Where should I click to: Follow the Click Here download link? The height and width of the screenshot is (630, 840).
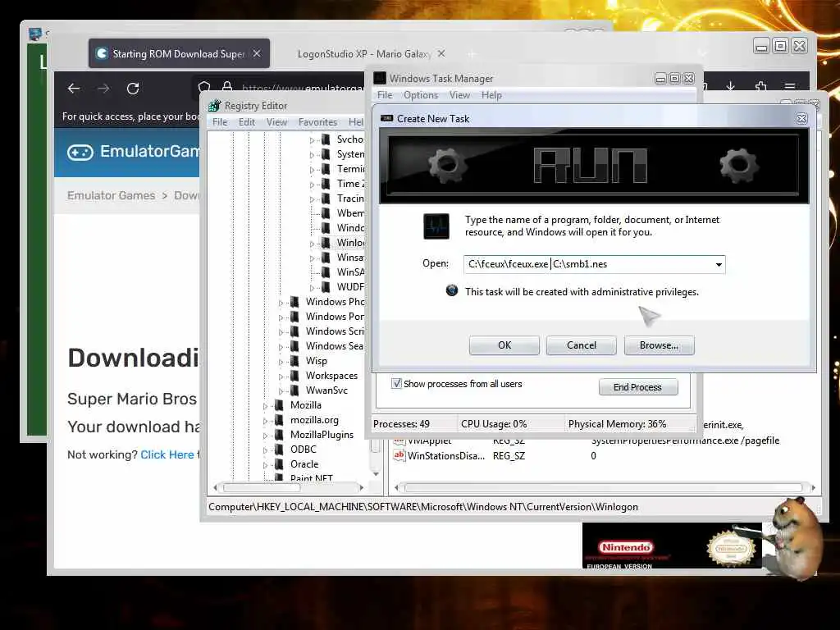click(x=167, y=454)
